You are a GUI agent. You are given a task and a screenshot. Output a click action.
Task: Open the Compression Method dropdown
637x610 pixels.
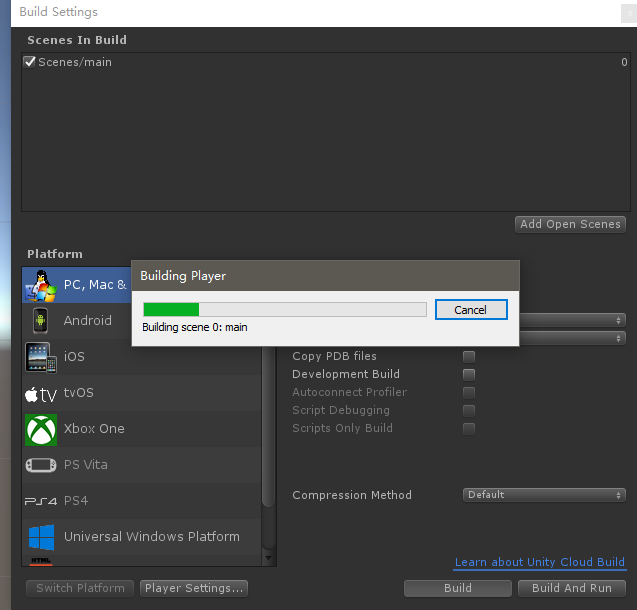click(544, 495)
